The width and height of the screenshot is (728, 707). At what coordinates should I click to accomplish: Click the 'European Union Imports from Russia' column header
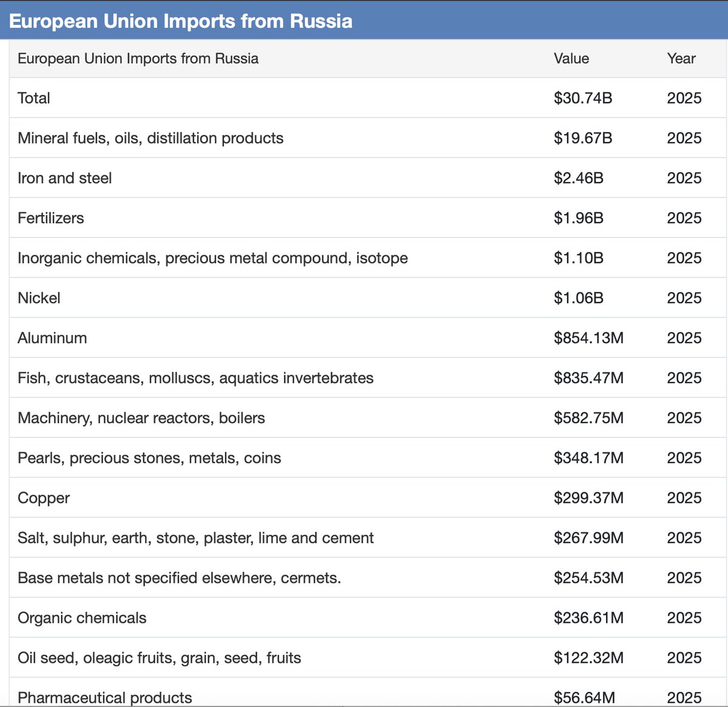pos(138,59)
